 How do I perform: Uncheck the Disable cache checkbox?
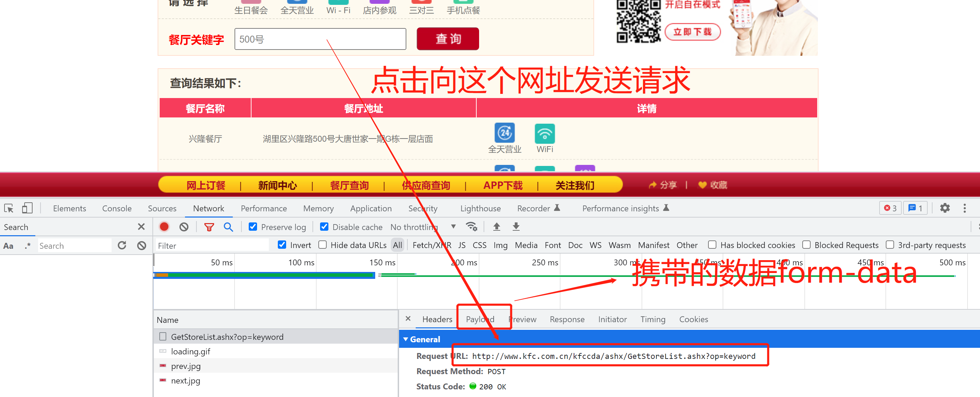[x=324, y=227]
